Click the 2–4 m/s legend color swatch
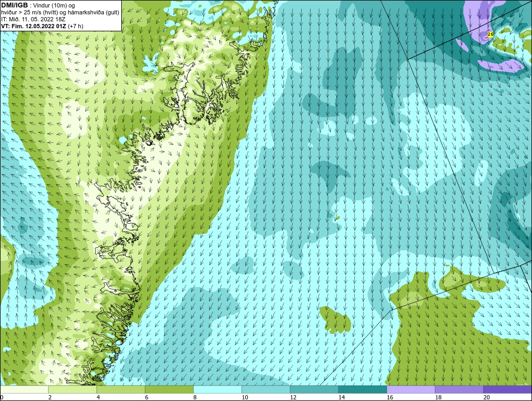The image size is (532, 401). 72,389
